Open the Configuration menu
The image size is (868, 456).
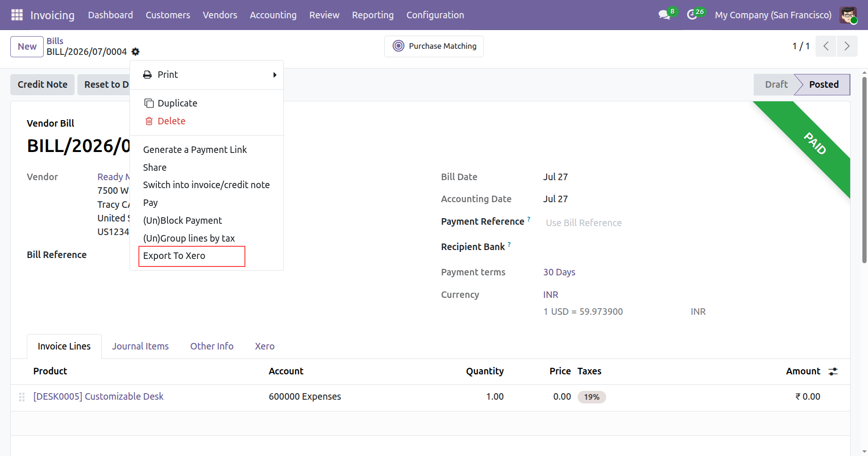click(435, 15)
